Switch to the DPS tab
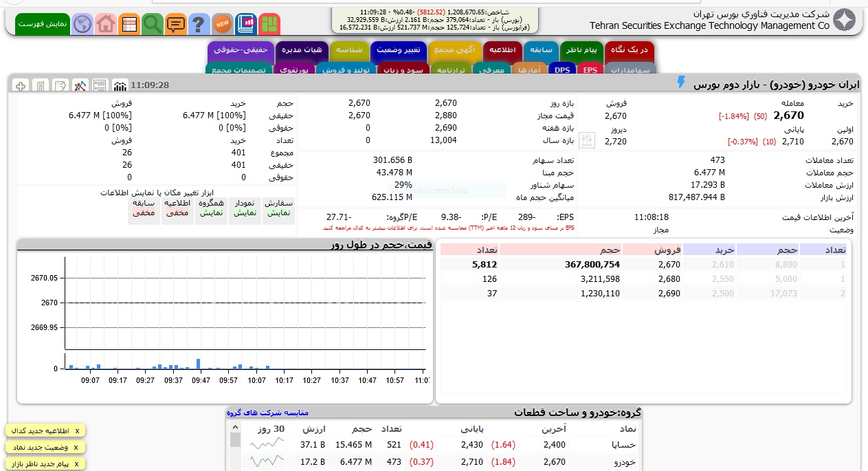 pyautogui.click(x=562, y=69)
